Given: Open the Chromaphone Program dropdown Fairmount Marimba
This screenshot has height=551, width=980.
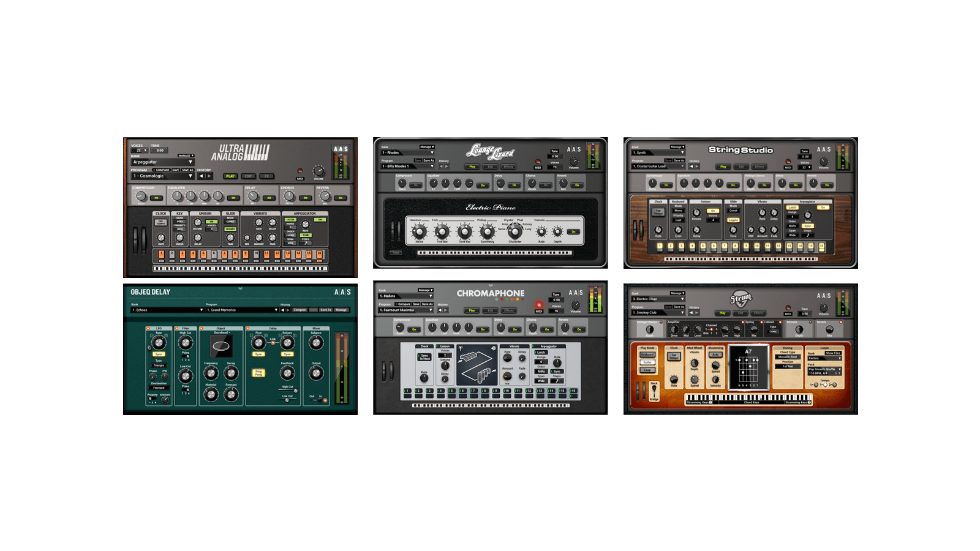Looking at the screenshot, I should (x=405, y=310).
